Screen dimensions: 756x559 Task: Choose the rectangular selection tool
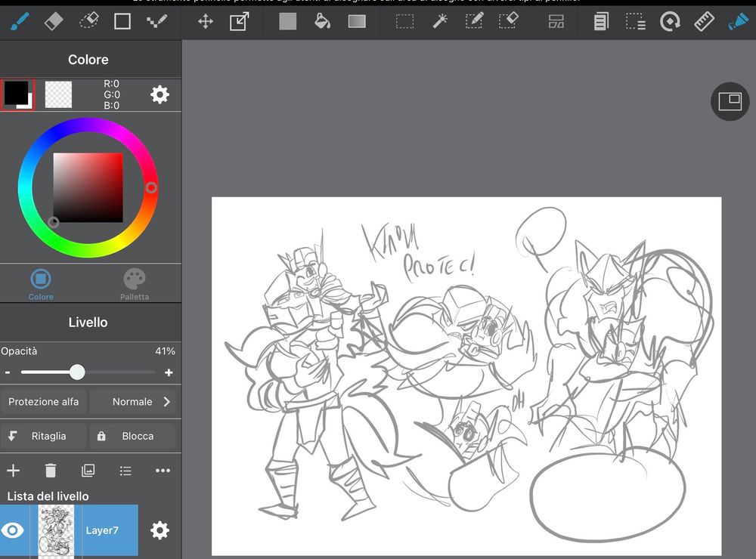(x=404, y=21)
